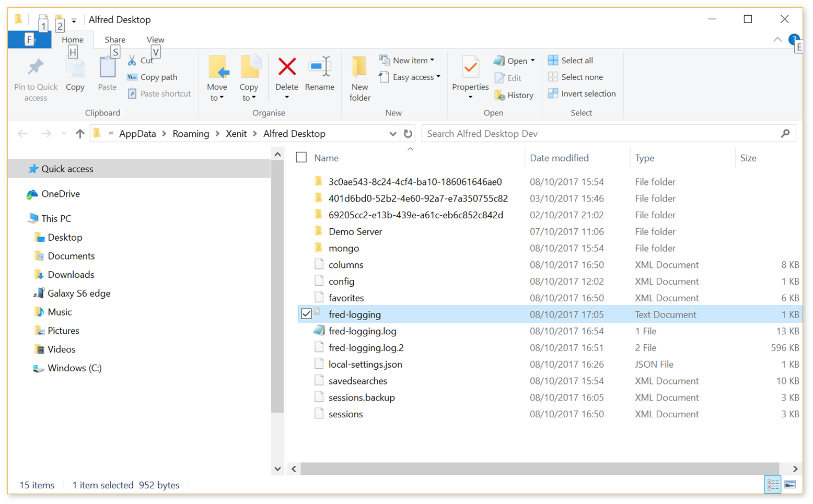Click the Delete red X icon
Viewport: 813px width, 504px height.
286,67
